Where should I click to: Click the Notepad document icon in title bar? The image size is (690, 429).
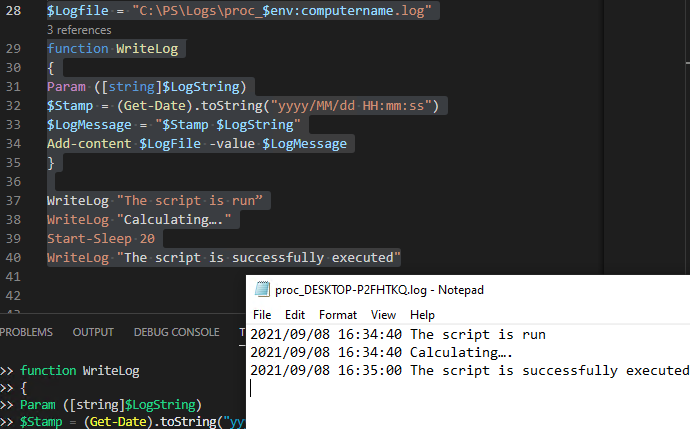[263, 290]
